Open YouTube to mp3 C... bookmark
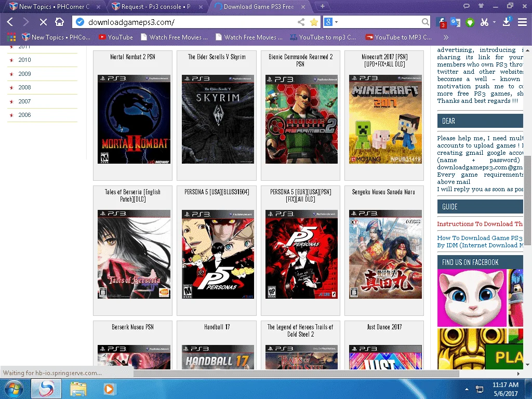The width and height of the screenshot is (532, 399). [x=323, y=37]
